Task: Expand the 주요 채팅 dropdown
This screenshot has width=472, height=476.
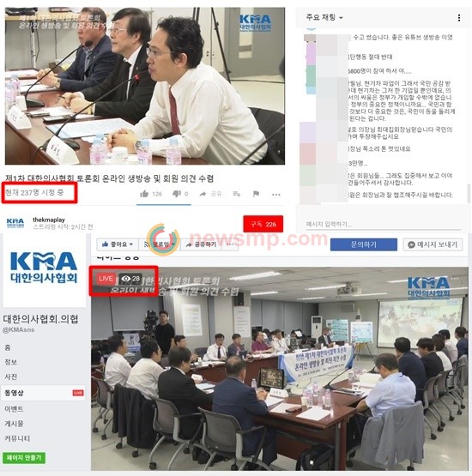Action: [324, 18]
